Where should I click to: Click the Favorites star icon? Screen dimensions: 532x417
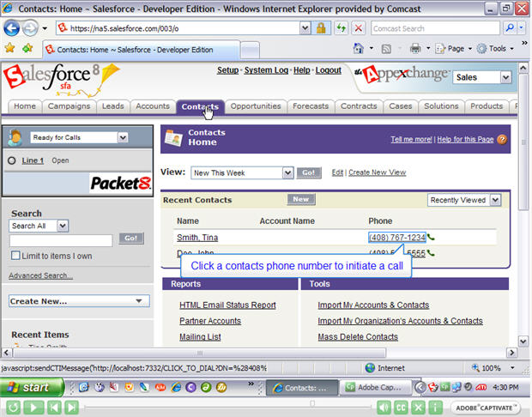tap(10, 48)
